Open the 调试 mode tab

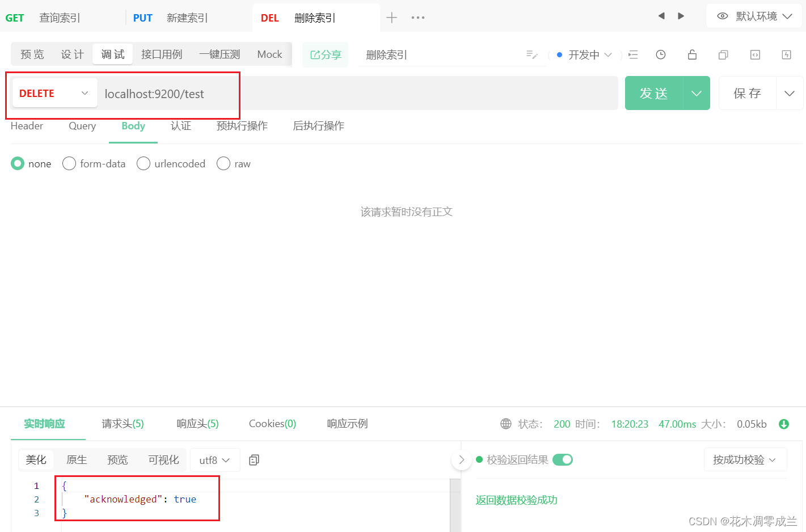113,54
